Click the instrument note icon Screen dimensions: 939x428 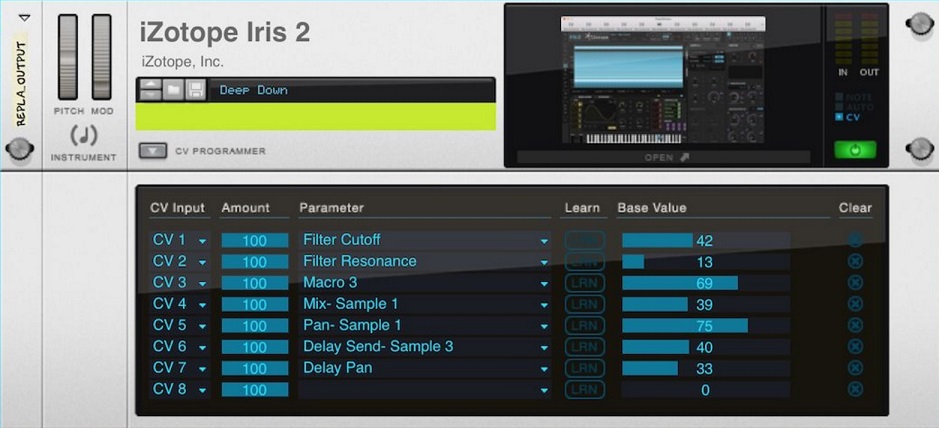tap(84, 136)
